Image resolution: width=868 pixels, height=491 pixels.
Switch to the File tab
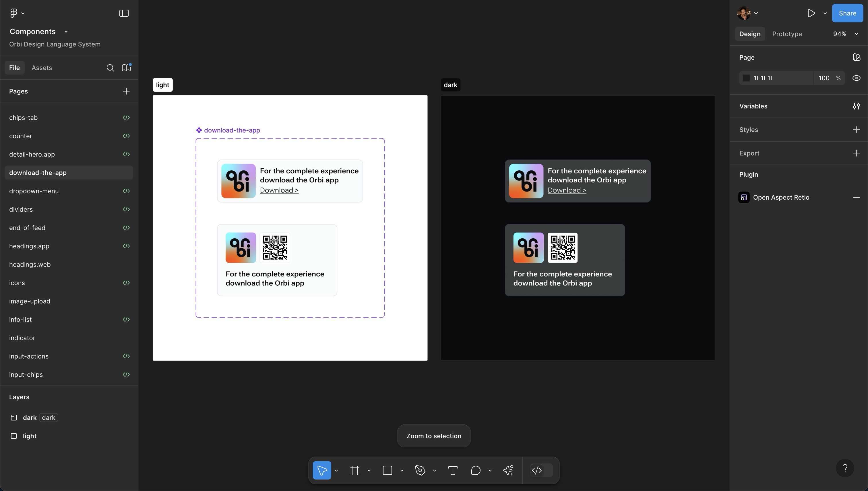[x=15, y=68]
